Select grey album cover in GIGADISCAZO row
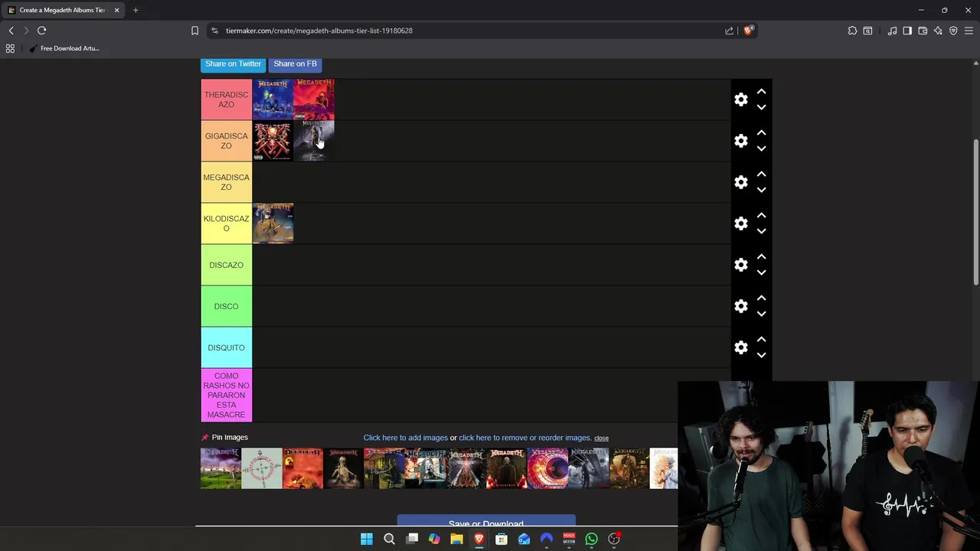The width and height of the screenshot is (980, 551). [x=314, y=141]
